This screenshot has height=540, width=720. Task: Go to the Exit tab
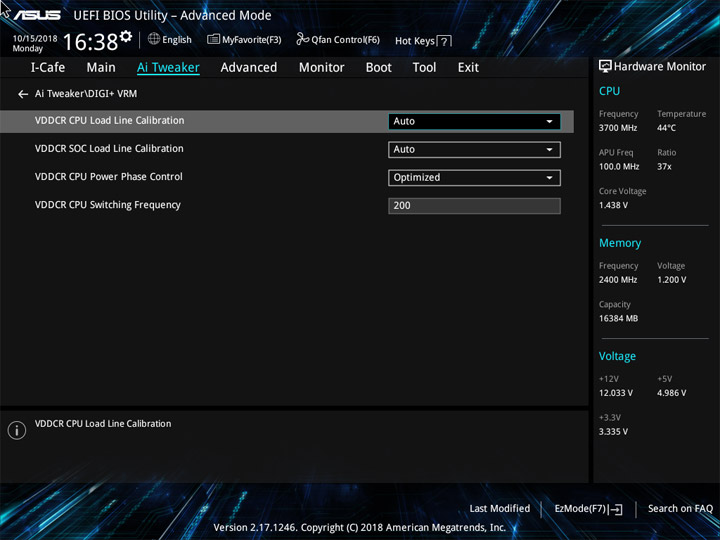point(468,68)
